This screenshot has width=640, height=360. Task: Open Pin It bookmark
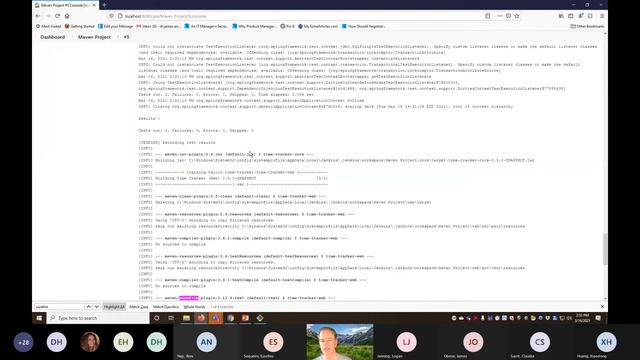(287, 26)
